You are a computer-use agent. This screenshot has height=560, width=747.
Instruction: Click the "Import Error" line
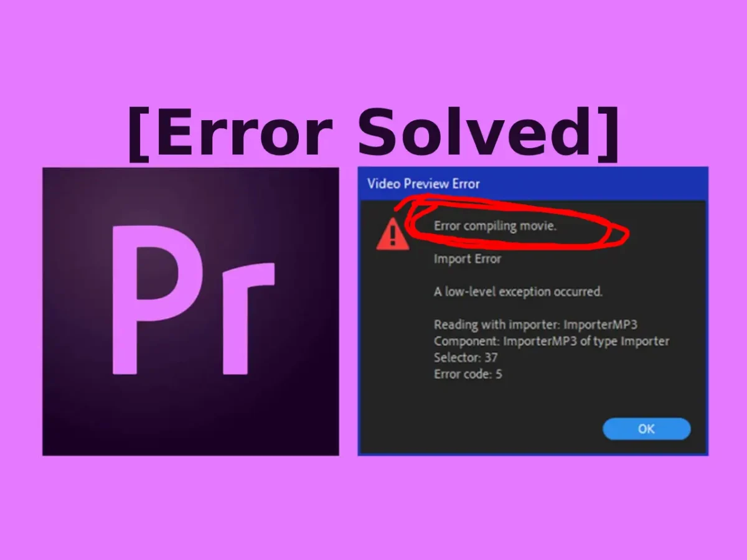pos(467,258)
